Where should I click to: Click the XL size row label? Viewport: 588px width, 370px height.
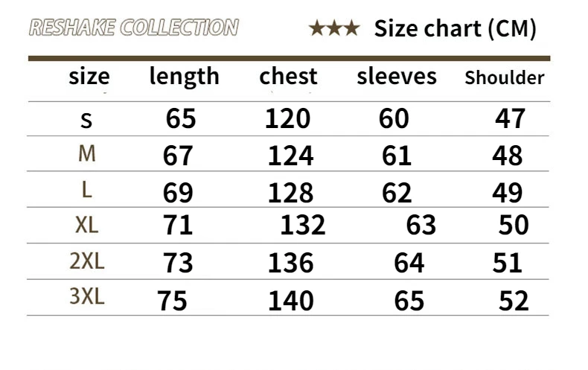coord(86,225)
